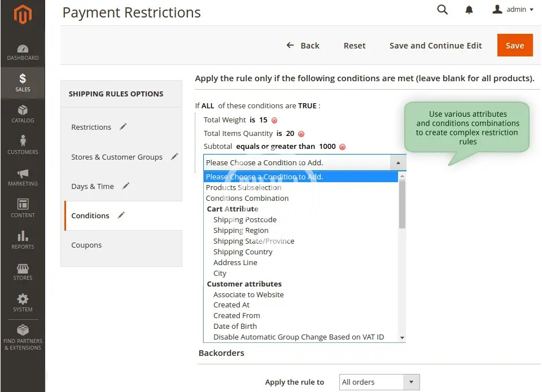Select Shipping Country from the condition list
542x392 pixels.
pyautogui.click(x=243, y=252)
